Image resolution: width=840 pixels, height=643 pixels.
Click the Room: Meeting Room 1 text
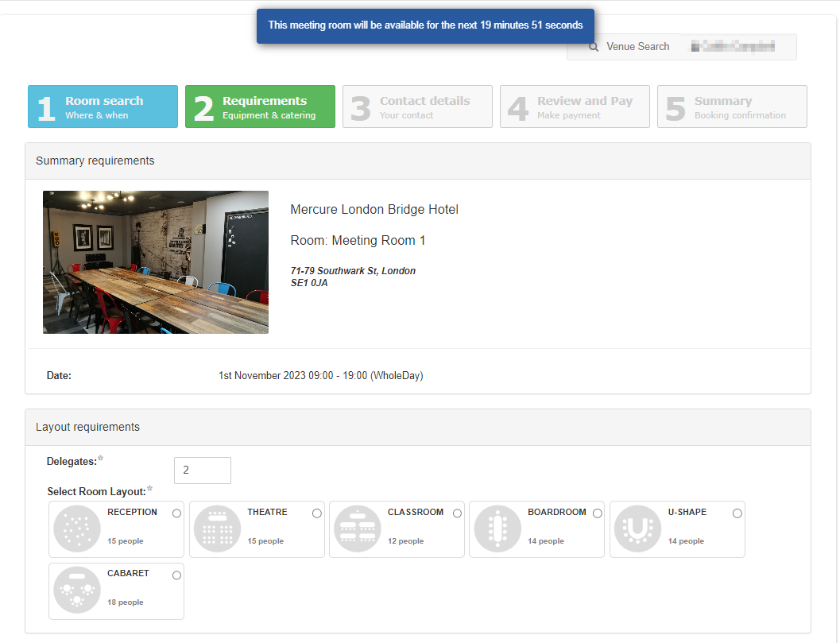click(x=358, y=241)
